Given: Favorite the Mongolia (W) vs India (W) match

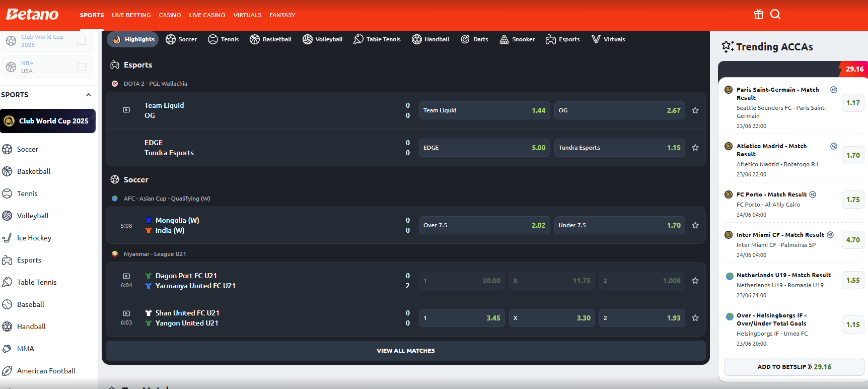Looking at the screenshot, I should pos(695,225).
